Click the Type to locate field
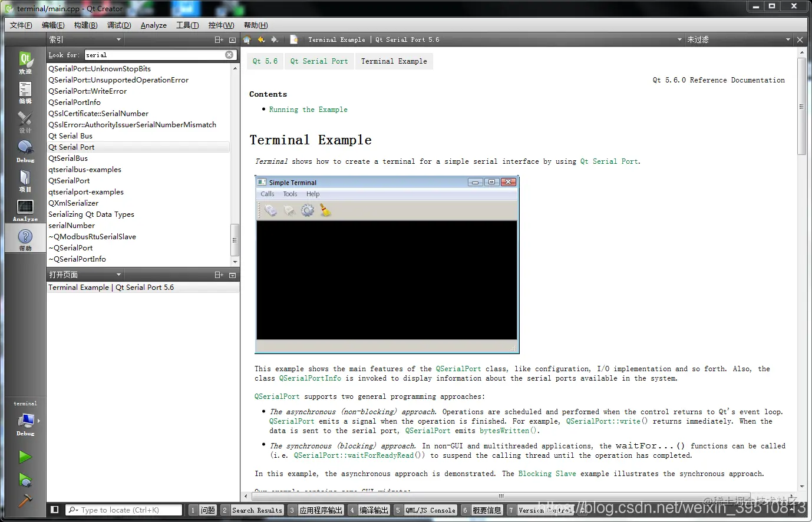812x522 pixels. 124,510
